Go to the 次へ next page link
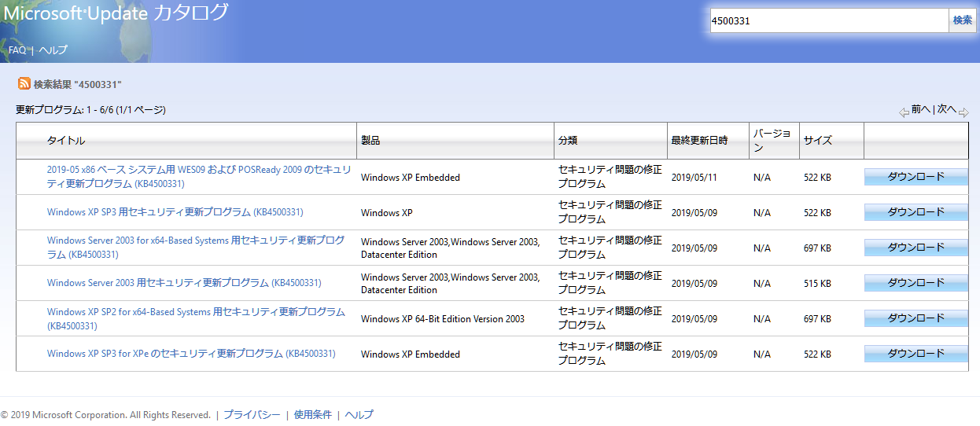Image resolution: width=980 pixels, height=426 pixels. [947, 109]
